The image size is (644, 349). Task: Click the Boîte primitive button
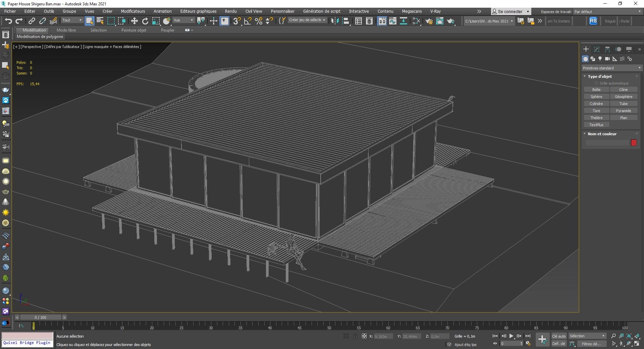click(596, 90)
